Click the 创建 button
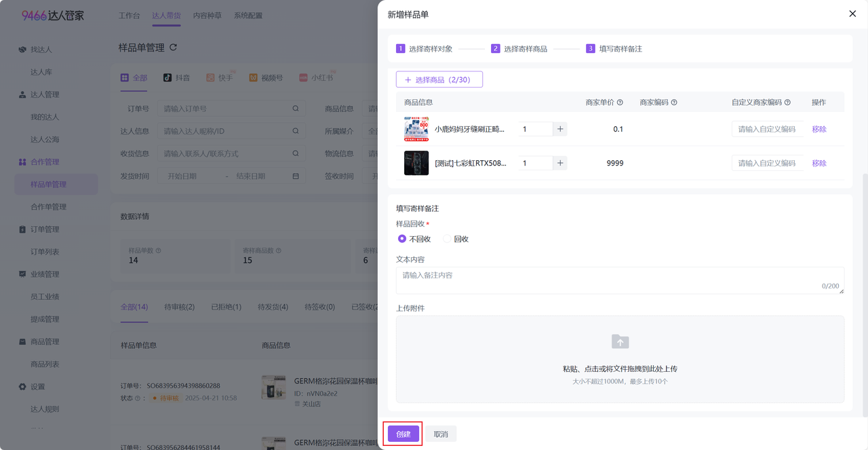The width and height of the screenshot is (868, 450). [x=403, y=434]
